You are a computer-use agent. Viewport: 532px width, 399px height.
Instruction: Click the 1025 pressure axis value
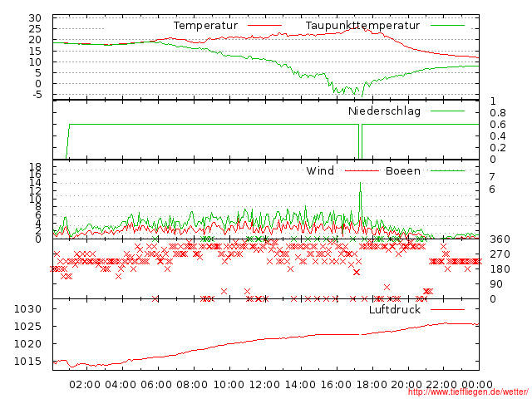27,327
